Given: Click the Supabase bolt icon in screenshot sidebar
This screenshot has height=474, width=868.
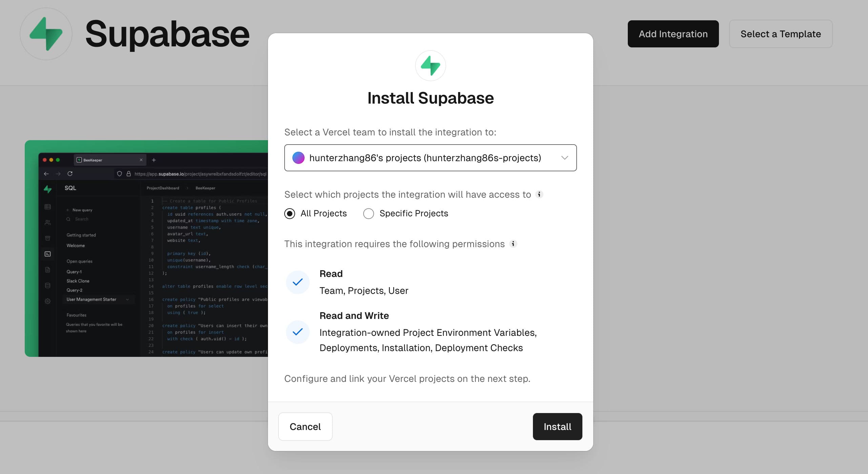Looking at the screenshot, I should pyautogui.click(x=48, y=189).
